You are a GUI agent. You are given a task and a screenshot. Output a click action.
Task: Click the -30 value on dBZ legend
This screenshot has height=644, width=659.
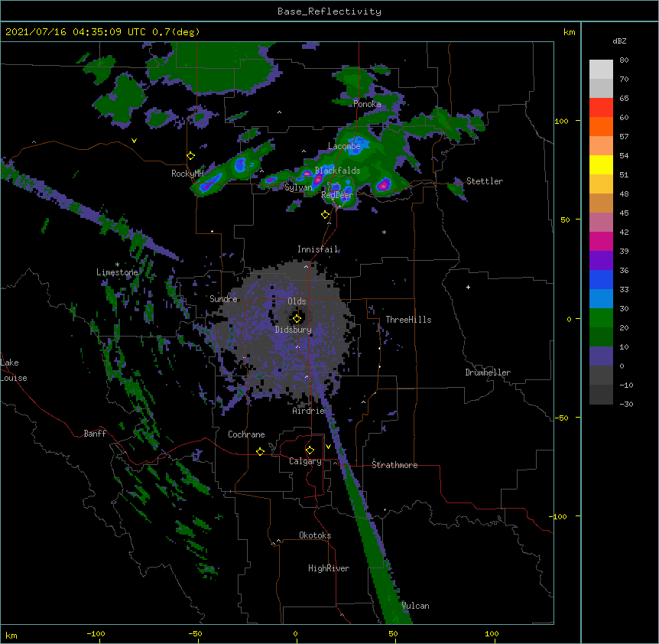coord(626,405)
